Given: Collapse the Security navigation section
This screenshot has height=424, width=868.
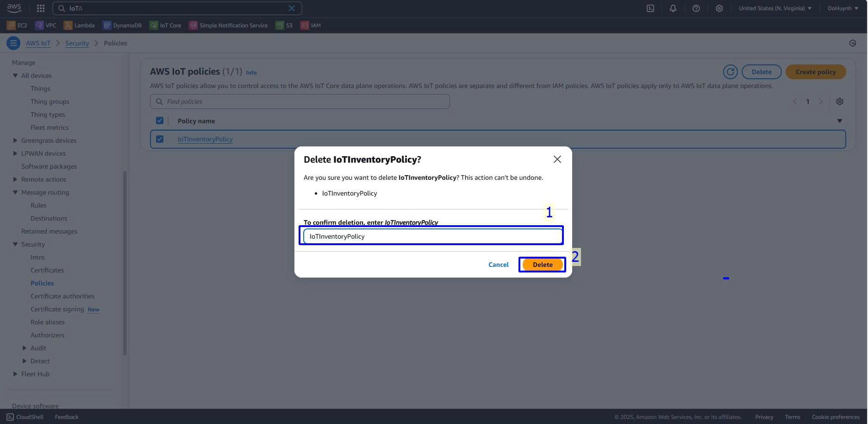Looking at the screenshot, I should pyautogui.click(x=15, y=244).
